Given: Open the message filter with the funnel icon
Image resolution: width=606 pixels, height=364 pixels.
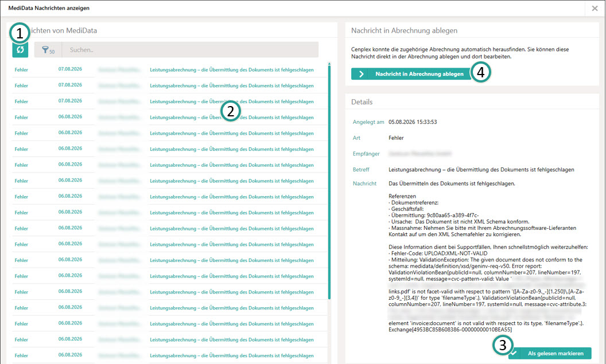Looking at the screenshot, I should click(x=48, y=50).
